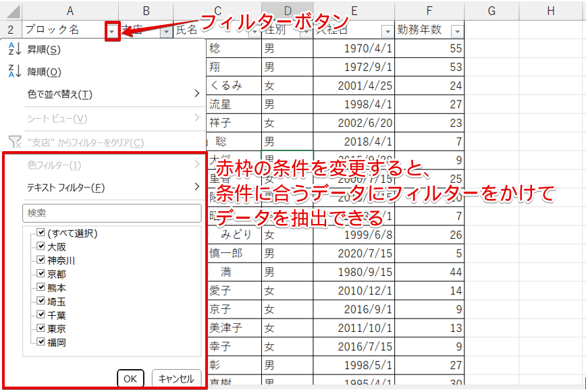Expand テキスト フィルター submenu
586x392 pixels.
coord(196,188)
